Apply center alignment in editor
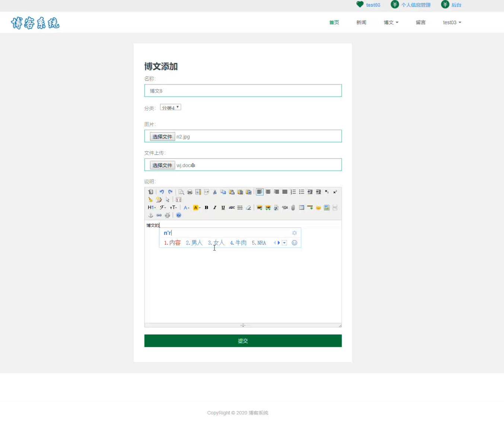504x424 pixels. pyautogui.click(x=268, y=192)
